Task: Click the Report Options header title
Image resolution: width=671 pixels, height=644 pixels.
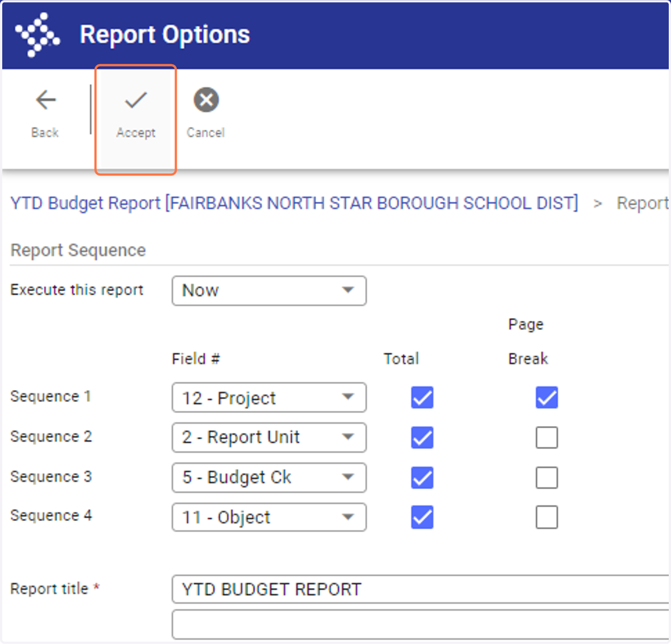Action: [x=165, y=35]
